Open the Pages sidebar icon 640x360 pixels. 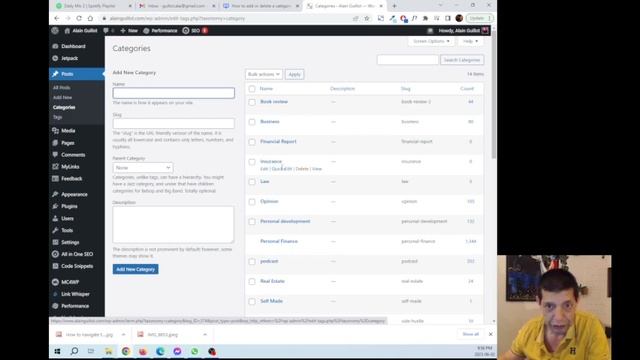click(x=55, y=143)
